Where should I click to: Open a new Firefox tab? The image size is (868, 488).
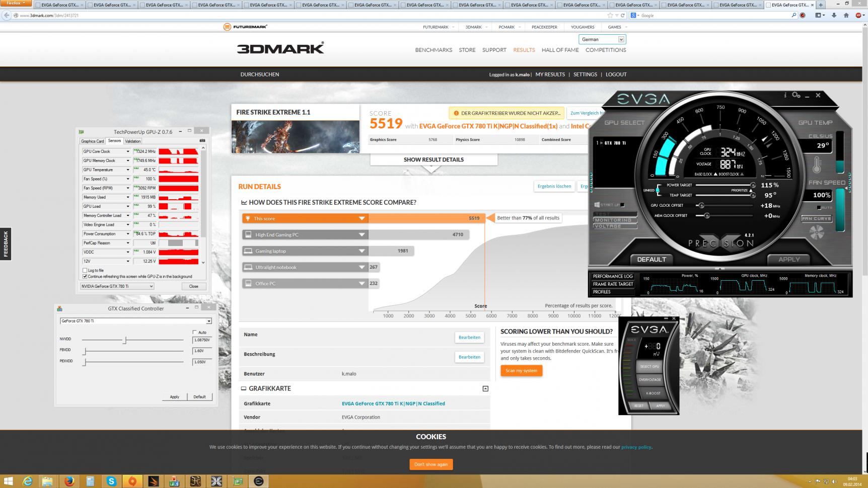pyautogui.click(x=821, y=5)
